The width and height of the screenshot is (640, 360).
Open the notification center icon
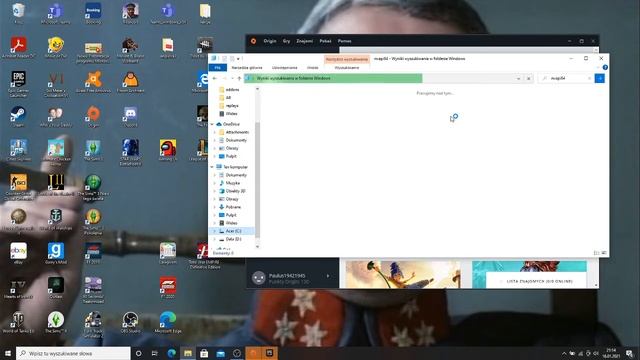tap(629, 353)
